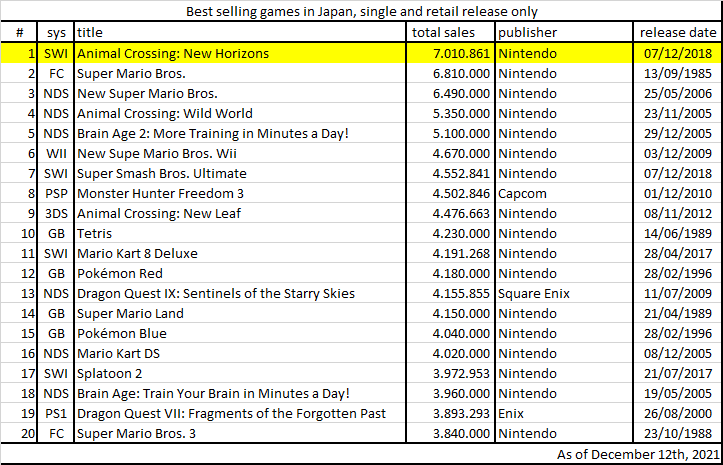Viewport: 723px width, 465px height.
Task: Click the 3DS system cell
Action: coord(56,214)
